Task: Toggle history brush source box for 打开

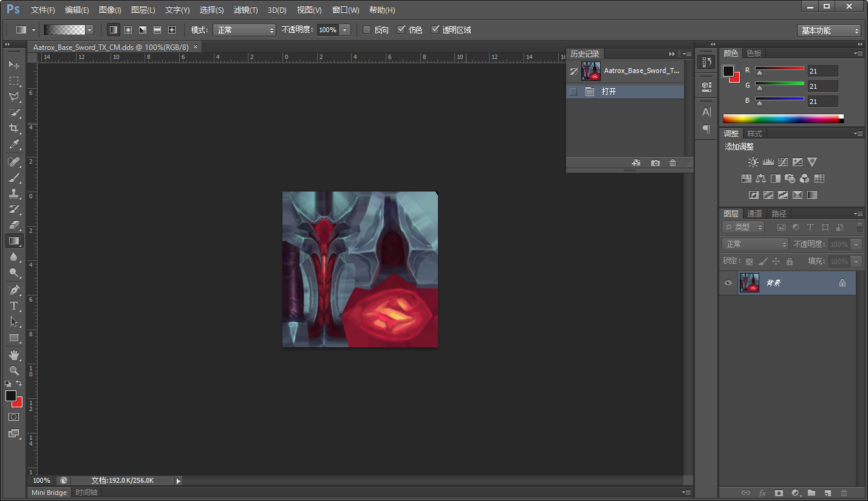Action: (x=573, y=92)
